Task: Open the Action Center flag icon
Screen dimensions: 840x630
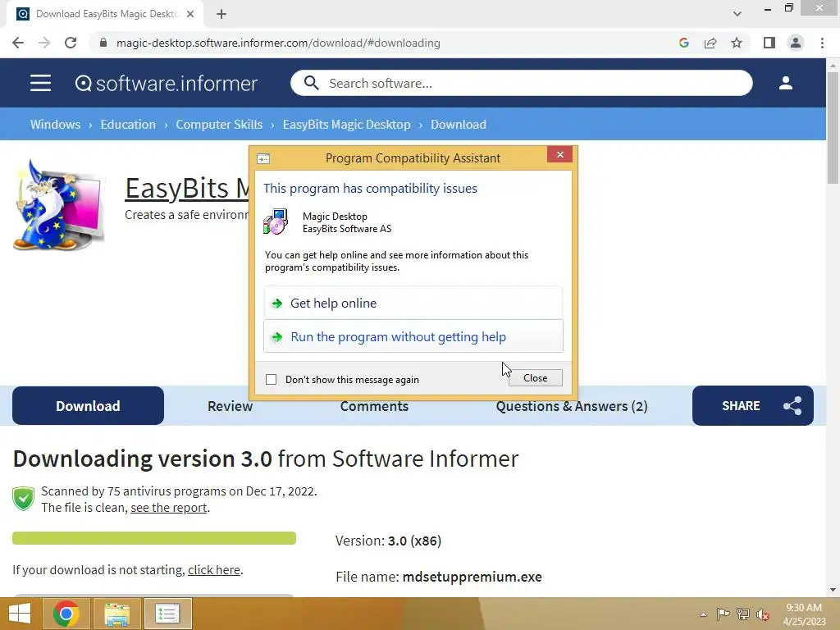Action: [723, 614]
